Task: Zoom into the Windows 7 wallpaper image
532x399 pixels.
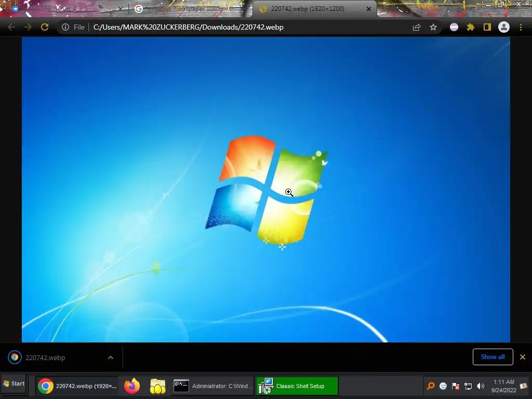Action: pyautogui.click(x=265, y=189)
